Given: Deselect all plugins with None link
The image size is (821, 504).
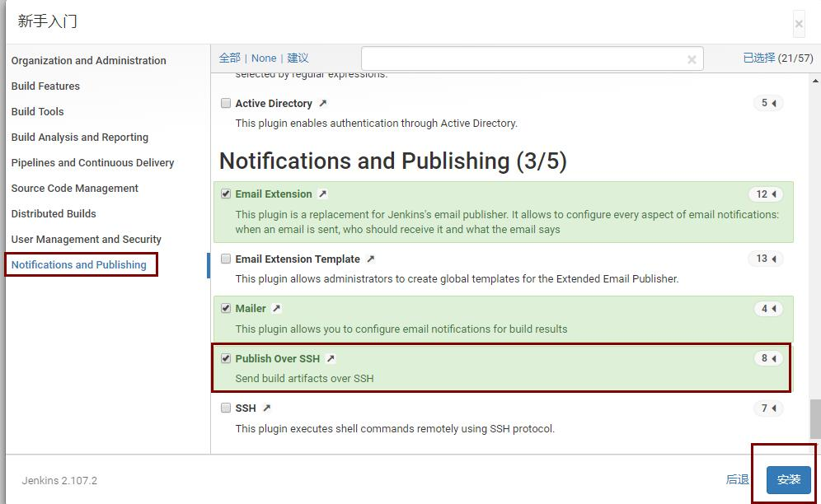Looking at the screenshot, I should pos(264,58).
